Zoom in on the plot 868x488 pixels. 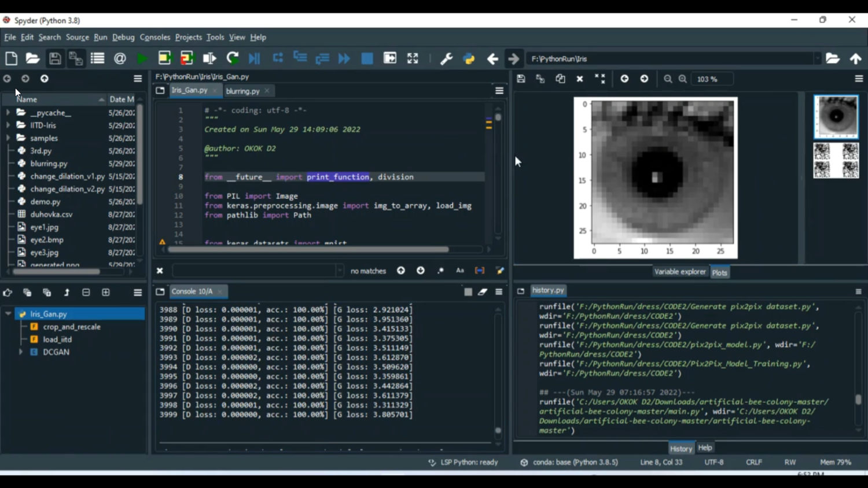683,79
